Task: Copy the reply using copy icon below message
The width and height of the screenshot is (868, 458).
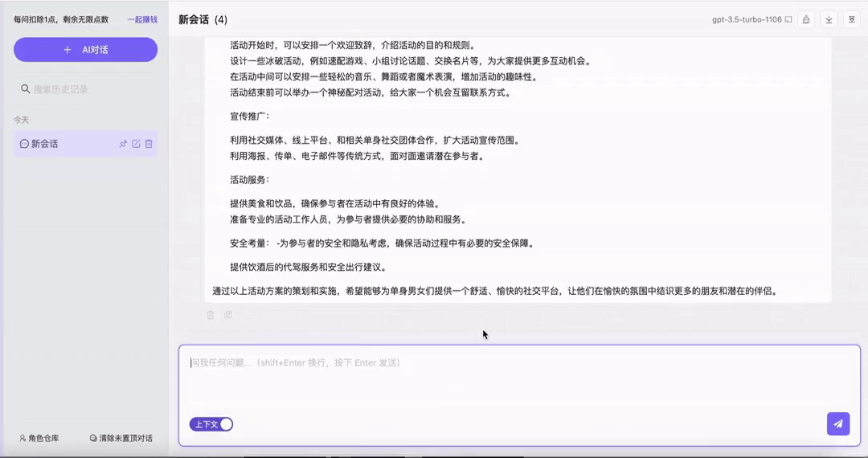Action: coord(227,315)
